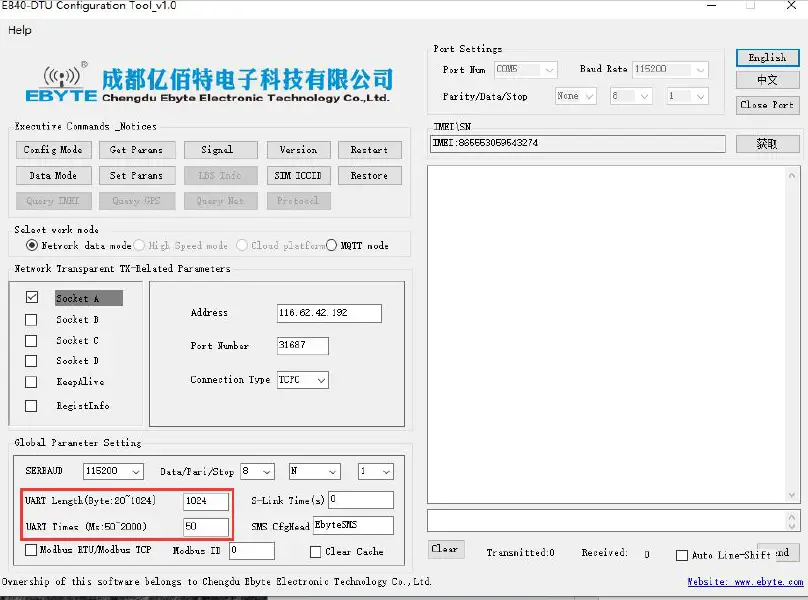This screenshot has height=600, width=808.
Task: Click the Modbus ID input field
Action: [x=252, y=551]
